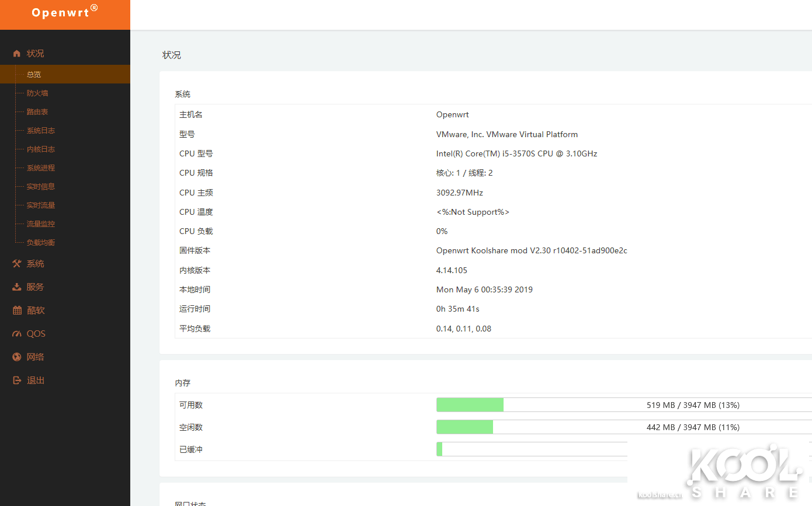Viewport: 812px width, 506px height.
Task: Click the home icon beside 状况
Action: pos(17,54)
